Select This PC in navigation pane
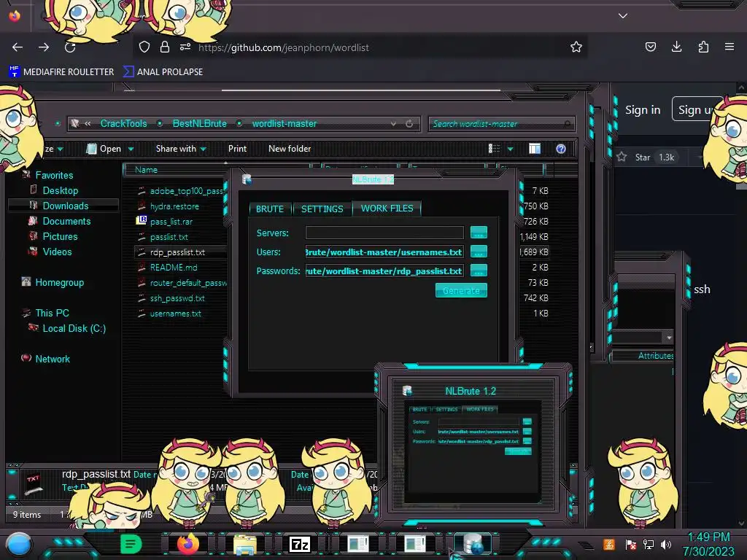The height and width of the screenshot is (560, 747). point(52,313)
